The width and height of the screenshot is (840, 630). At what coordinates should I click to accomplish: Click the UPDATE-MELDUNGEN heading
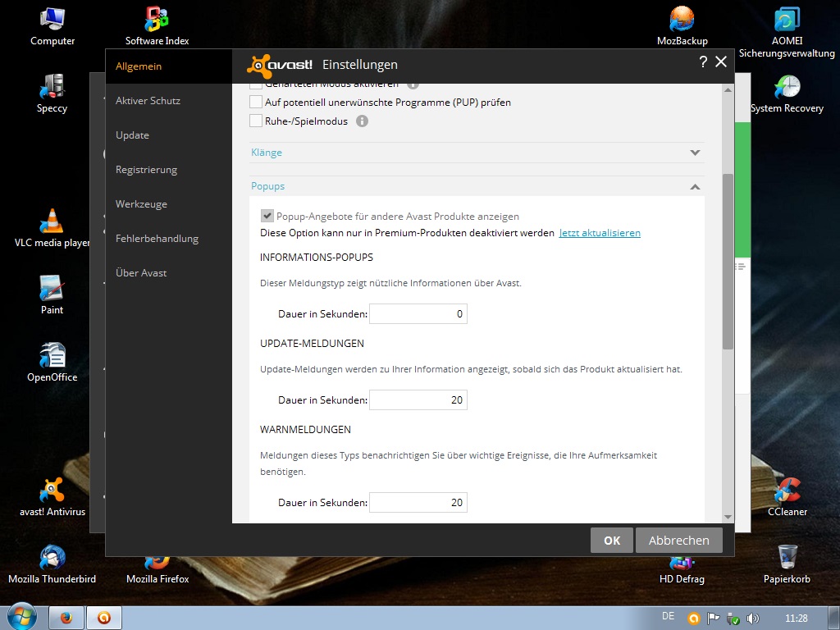pos(312,344)
